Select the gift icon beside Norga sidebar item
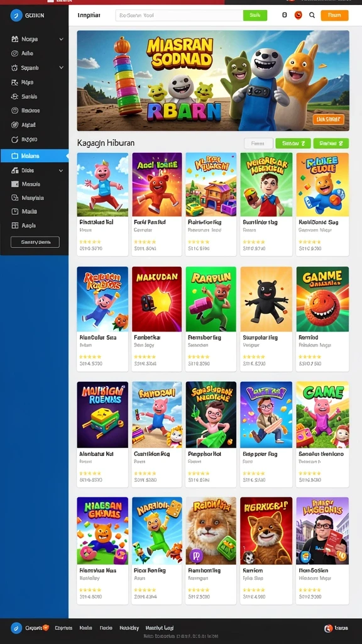362x644 pixels. (x=15, y=39)
